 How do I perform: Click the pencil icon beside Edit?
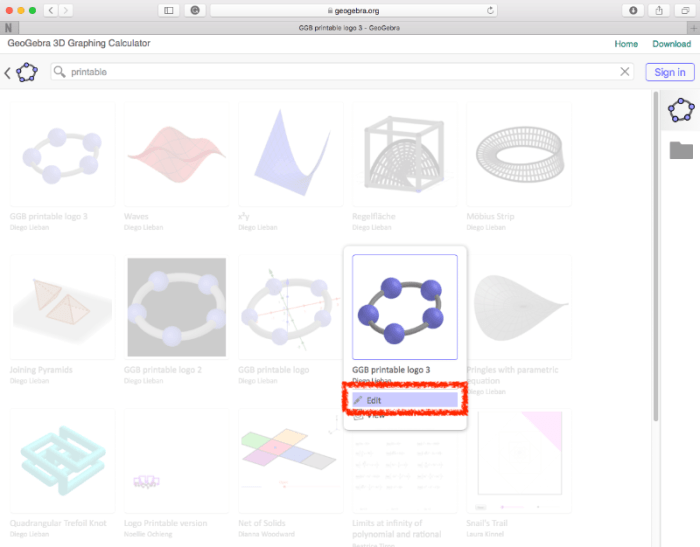(358, 401)
